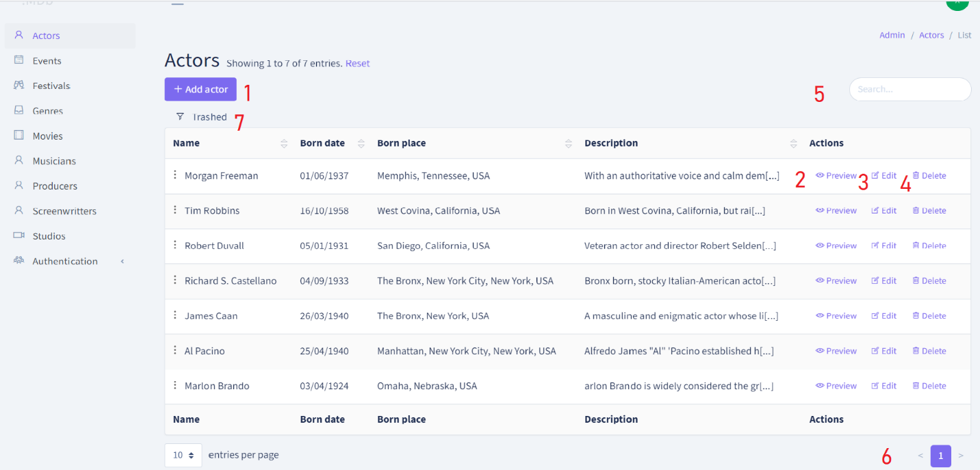Click the Add actor button

(200, 89)
